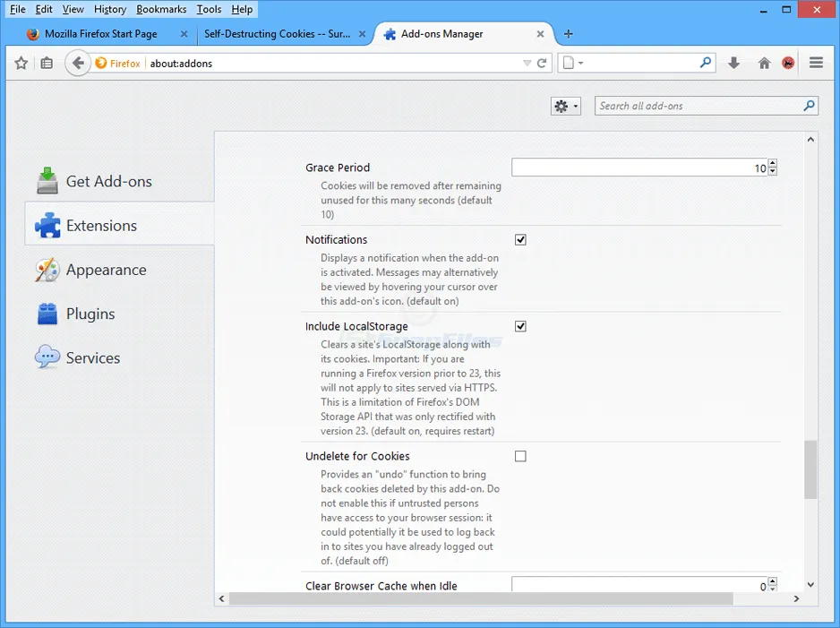The height and width of the screenshot is (628, 840).
Task: Select Services category in sidebar
Action: point(119,357)
